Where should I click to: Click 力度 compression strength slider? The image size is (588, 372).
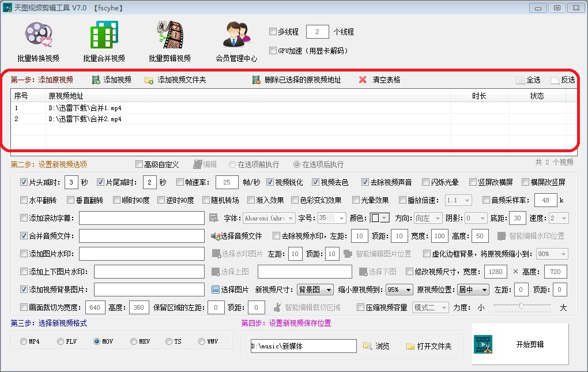(x=522, y=307)
